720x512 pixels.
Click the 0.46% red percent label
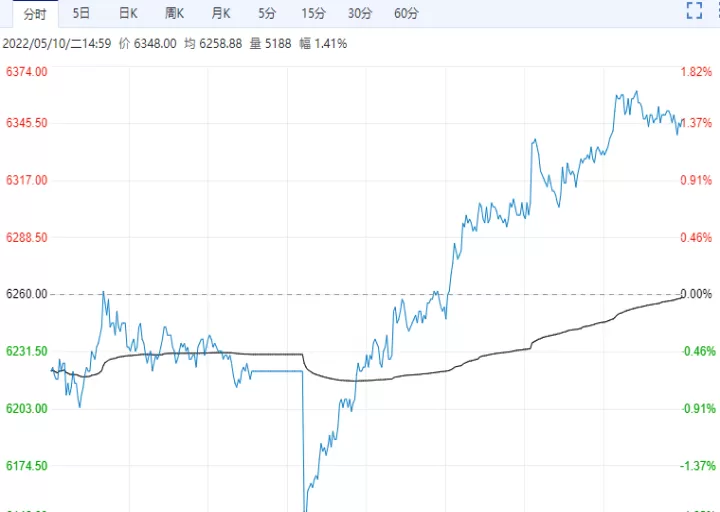tap(696, 237)
